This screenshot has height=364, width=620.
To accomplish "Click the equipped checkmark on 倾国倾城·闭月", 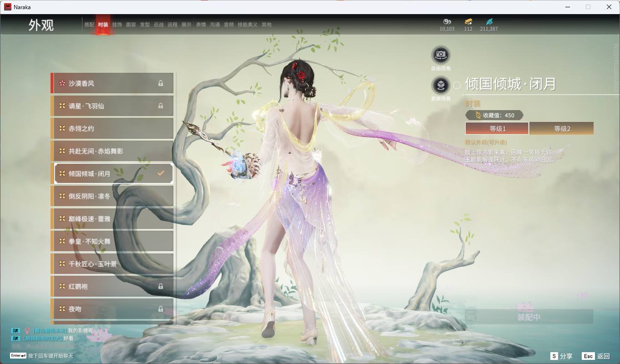I will 161,173.
